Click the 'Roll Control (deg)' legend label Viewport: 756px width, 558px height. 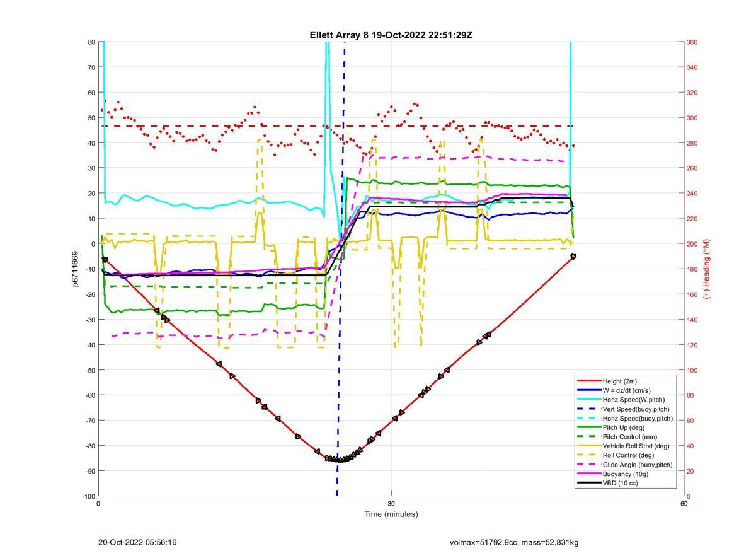click(628, 455)
